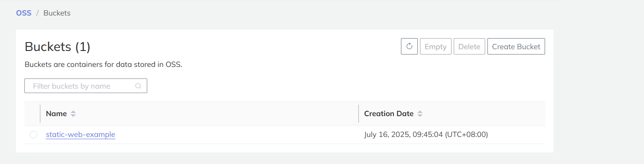Open the Create Bucket dialog

pos(516,47)
